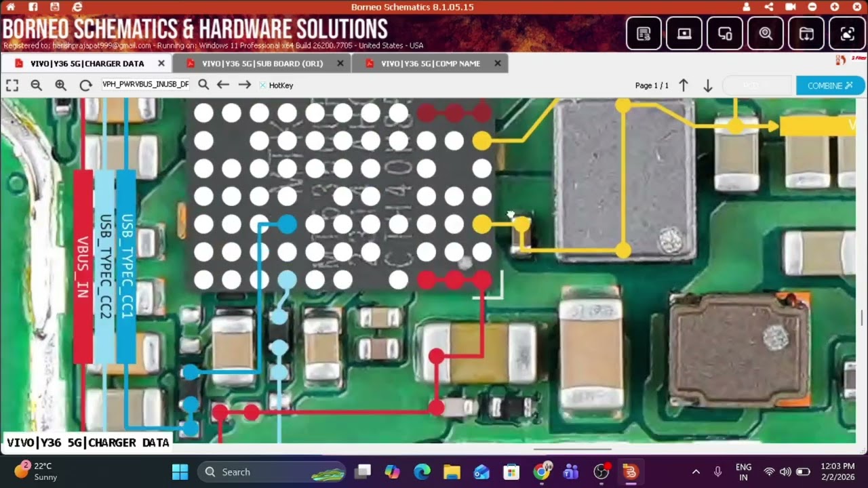Open the Home icon in title bar
Image resolution: width=868 pixels, height=488 pixels.
pyautogui.click(x=10, y=7)
